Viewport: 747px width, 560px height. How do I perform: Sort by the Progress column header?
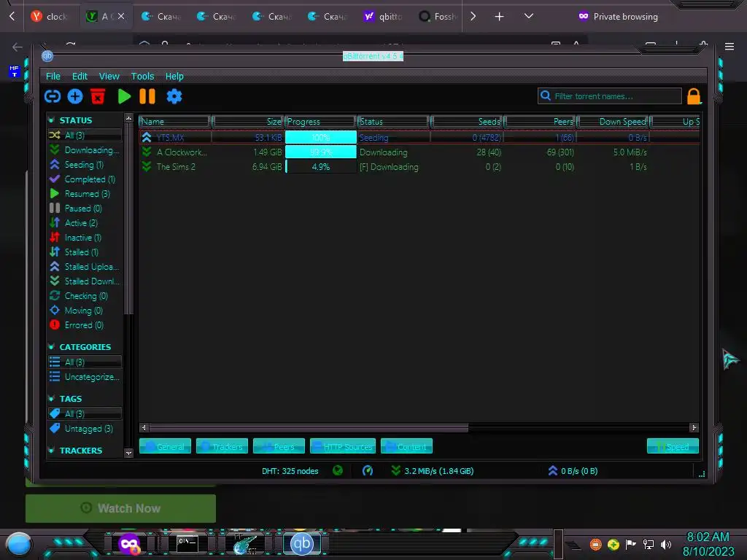tap(321, 122)
